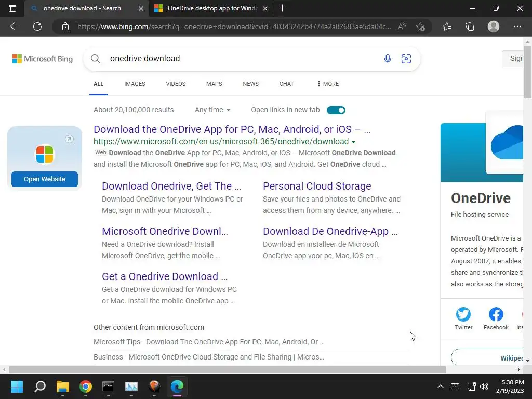
Task: Open Microsoft Onedrive Downl... link
Action: click(165, 231)
